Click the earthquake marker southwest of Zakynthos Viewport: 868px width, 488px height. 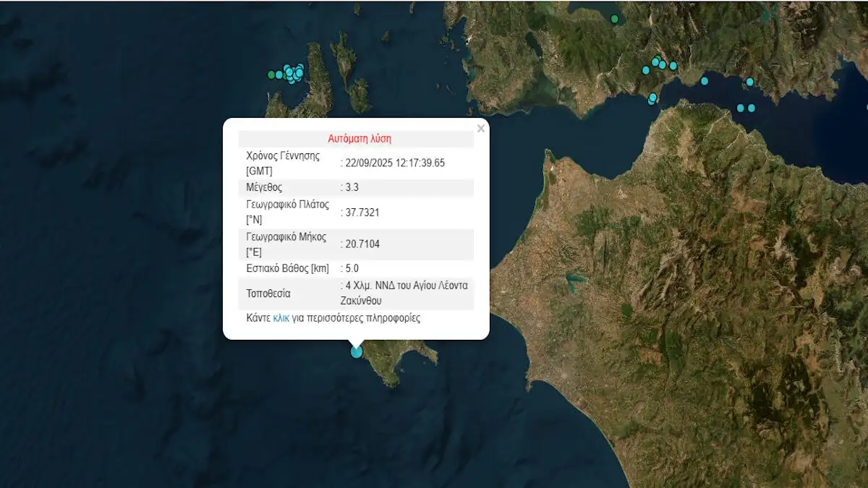coord(357,351)
